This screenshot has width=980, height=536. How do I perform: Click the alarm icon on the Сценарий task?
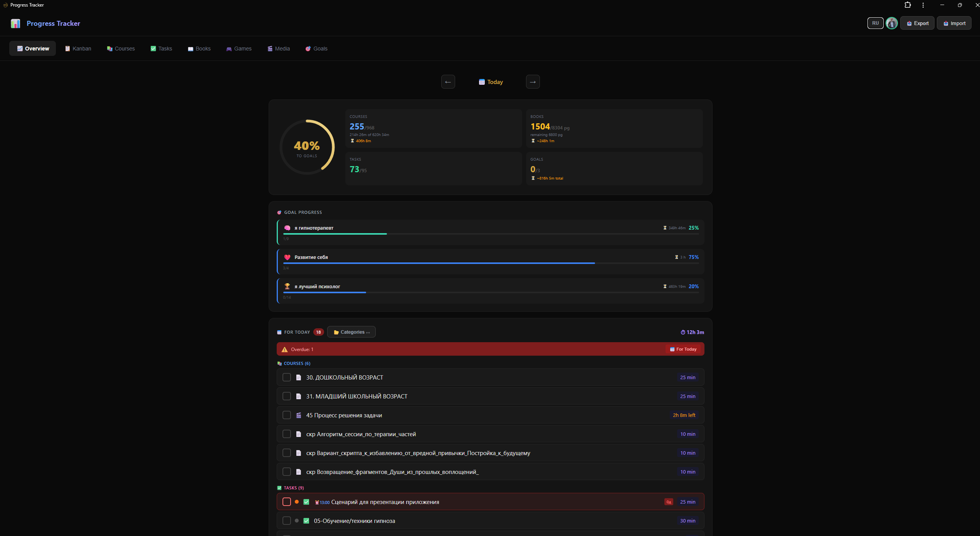pos(317,502)
